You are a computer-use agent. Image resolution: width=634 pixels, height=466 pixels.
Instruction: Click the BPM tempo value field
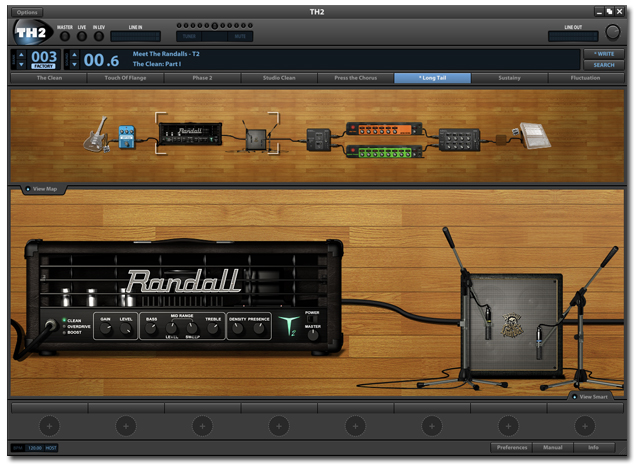click(x=35, y=448)
